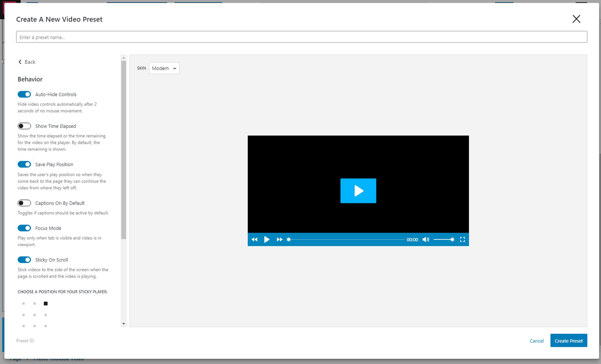The height and width of the screenshot is (364, 601).
Task: Click the back arrow navigation icon
Action: point(20,62)
